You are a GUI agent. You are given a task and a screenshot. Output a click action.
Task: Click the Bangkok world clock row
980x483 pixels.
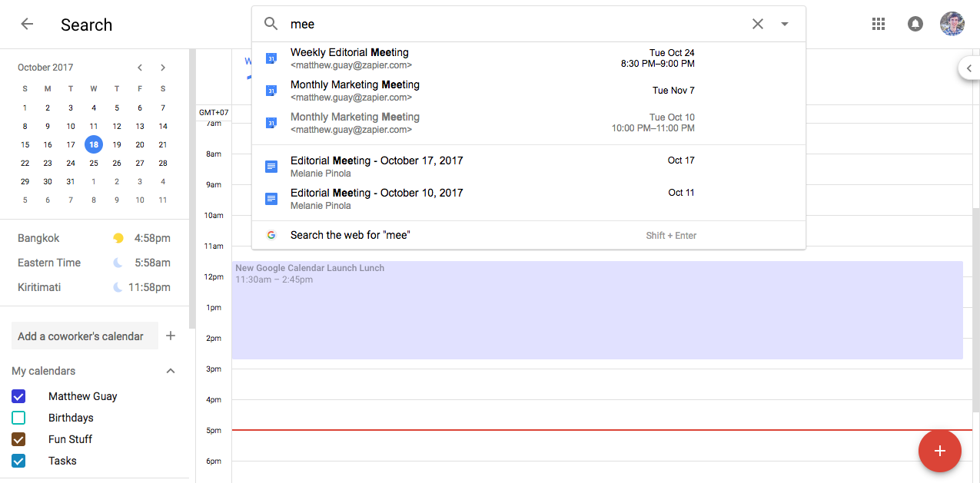(x=94, y=238)
